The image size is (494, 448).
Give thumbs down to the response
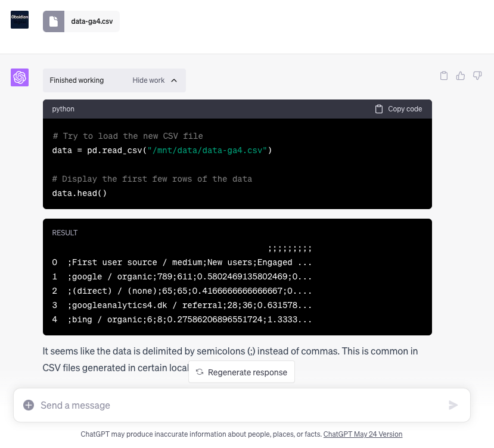(x=477, y=76)
